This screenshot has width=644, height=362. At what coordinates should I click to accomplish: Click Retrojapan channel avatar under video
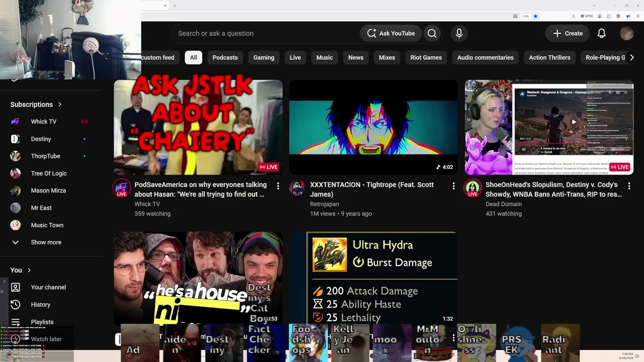pos(297,188)
